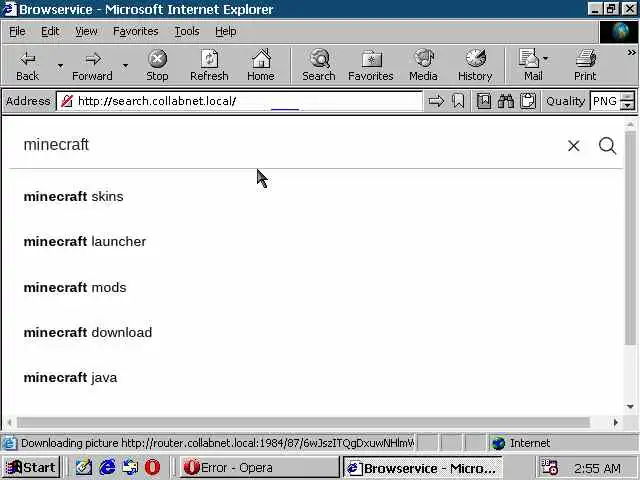Viewport: 640px width, 480px height.
Task: Go forward with the Forward button
Action: (92, 65)
